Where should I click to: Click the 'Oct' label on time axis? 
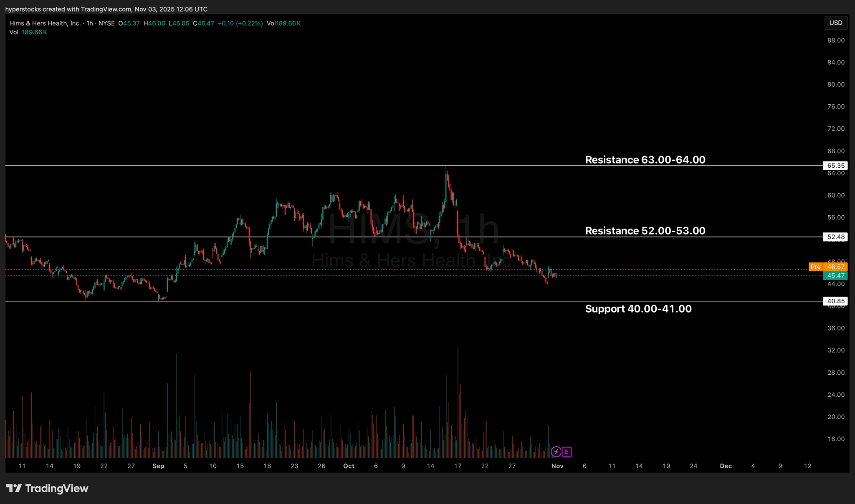[349, 466]
